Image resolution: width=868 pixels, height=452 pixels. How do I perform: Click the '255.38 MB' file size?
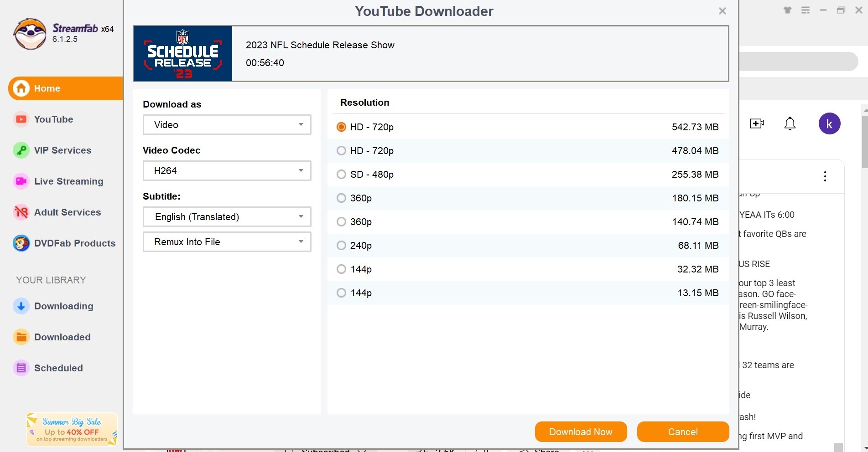pyautogui.click(x=695, y=175)
